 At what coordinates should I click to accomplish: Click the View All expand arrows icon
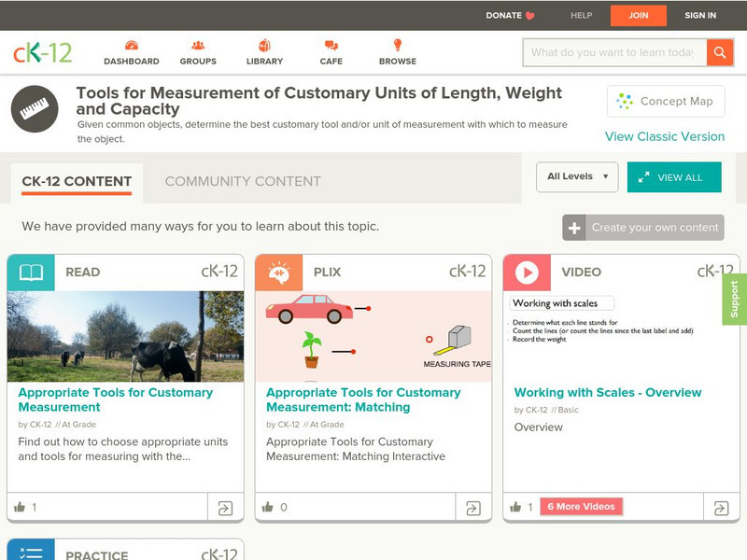pos(643,177)
